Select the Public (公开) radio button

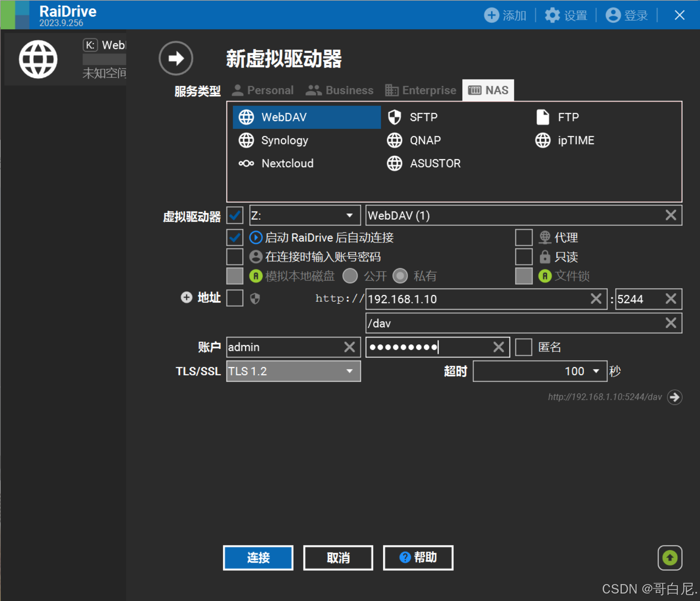click(x=350, y=276)
